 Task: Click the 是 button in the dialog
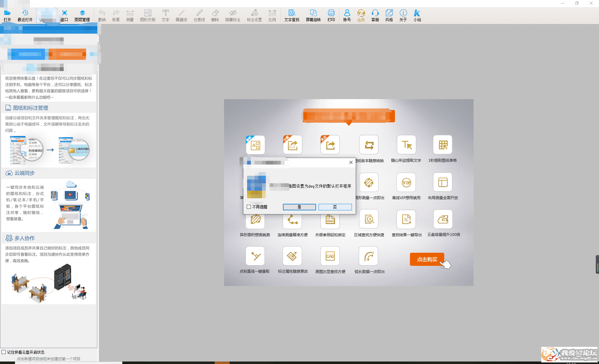(299, 207)
